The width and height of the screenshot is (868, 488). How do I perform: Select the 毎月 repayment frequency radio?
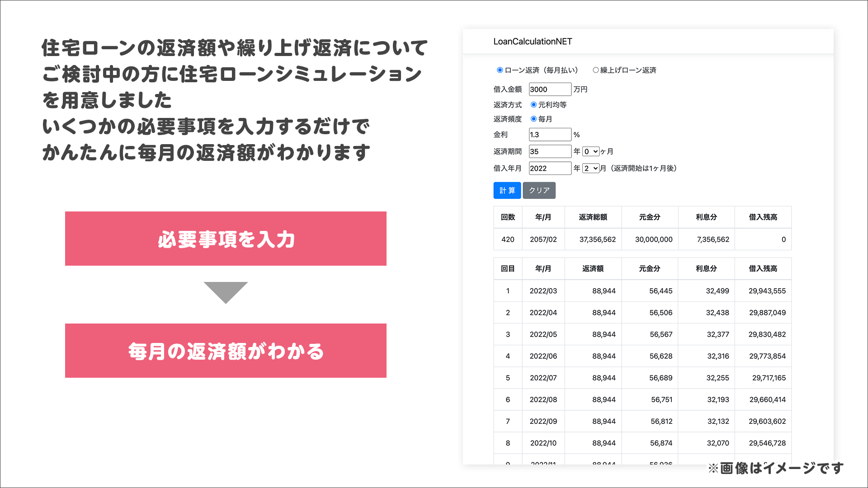click(x=533, y=119)
